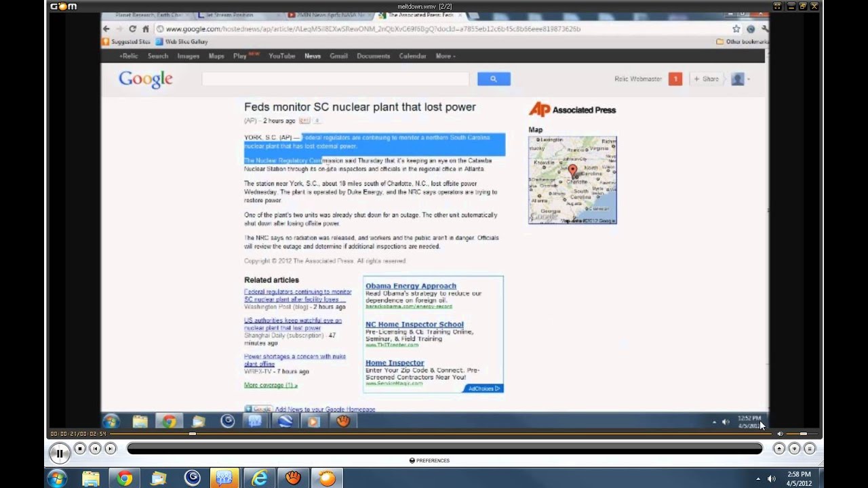The image size is (868, 488).
Task: Open Images in Google top bar
Action: pyautogui.click(x=188, y=56)
